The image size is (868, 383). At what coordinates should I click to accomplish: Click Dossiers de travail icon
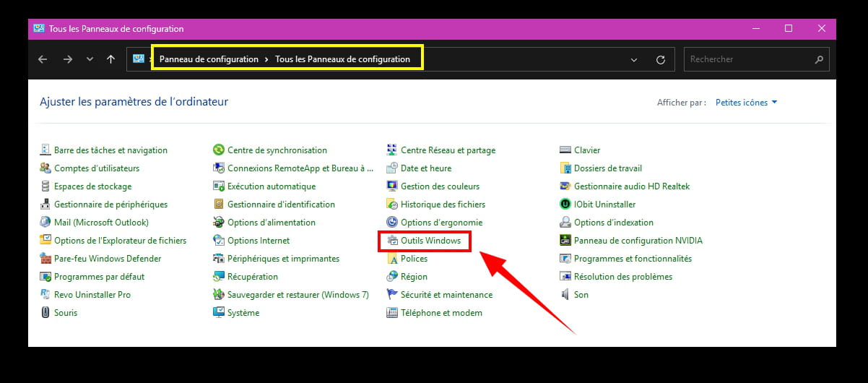pos(565,168)
